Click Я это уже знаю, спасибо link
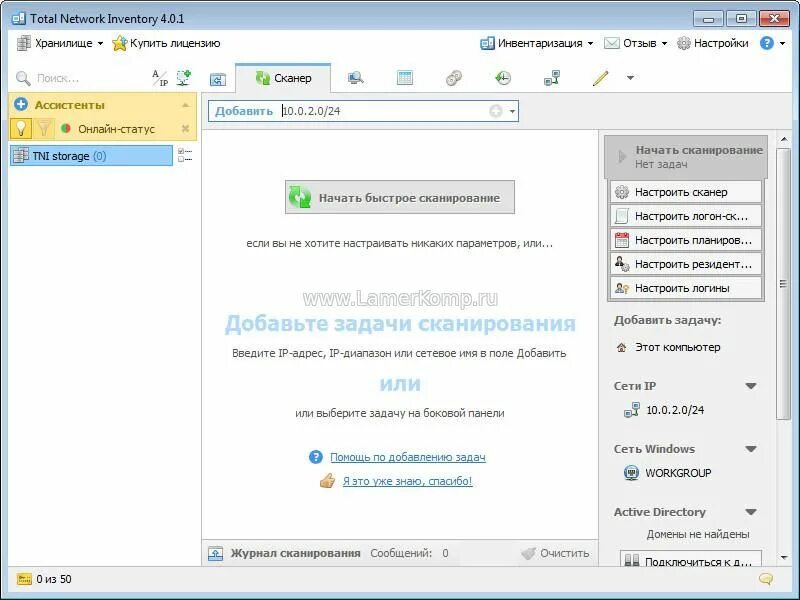 pos(407,481)
